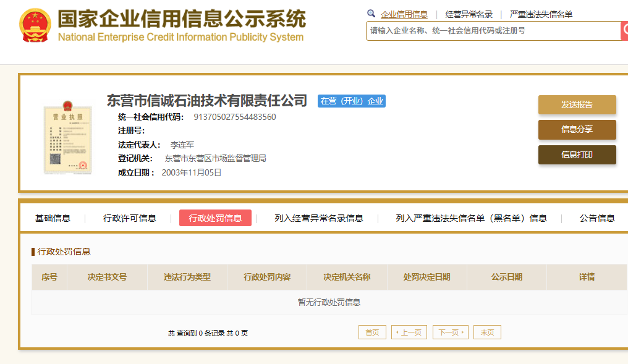Select the 行政处罚信息 tab
628x364 pixels.
[216, 218]
